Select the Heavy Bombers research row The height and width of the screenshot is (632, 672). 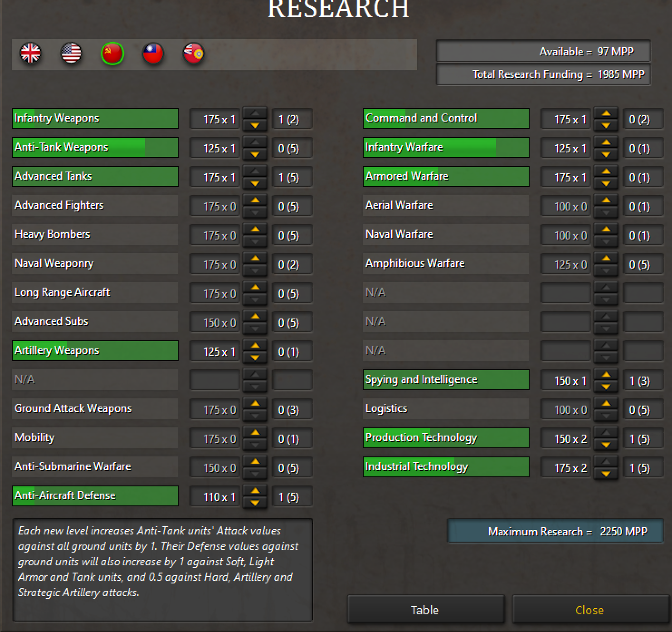coord(95,235)
